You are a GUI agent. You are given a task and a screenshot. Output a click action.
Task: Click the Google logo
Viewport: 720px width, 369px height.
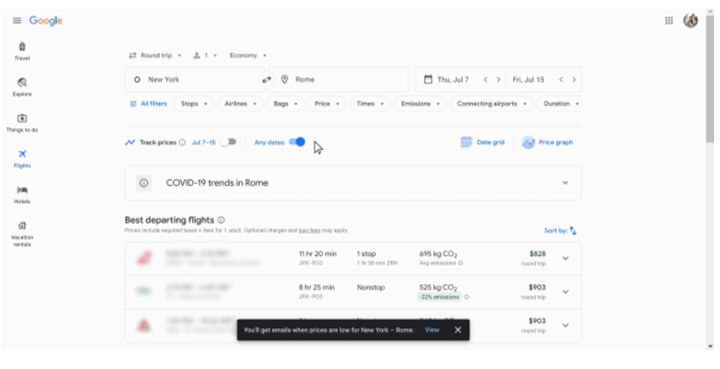45,21
